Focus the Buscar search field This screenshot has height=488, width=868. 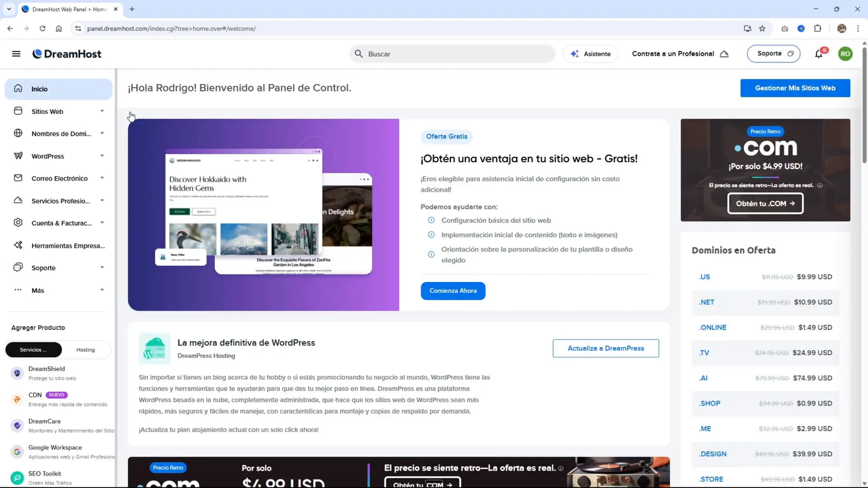click(452, 54)
